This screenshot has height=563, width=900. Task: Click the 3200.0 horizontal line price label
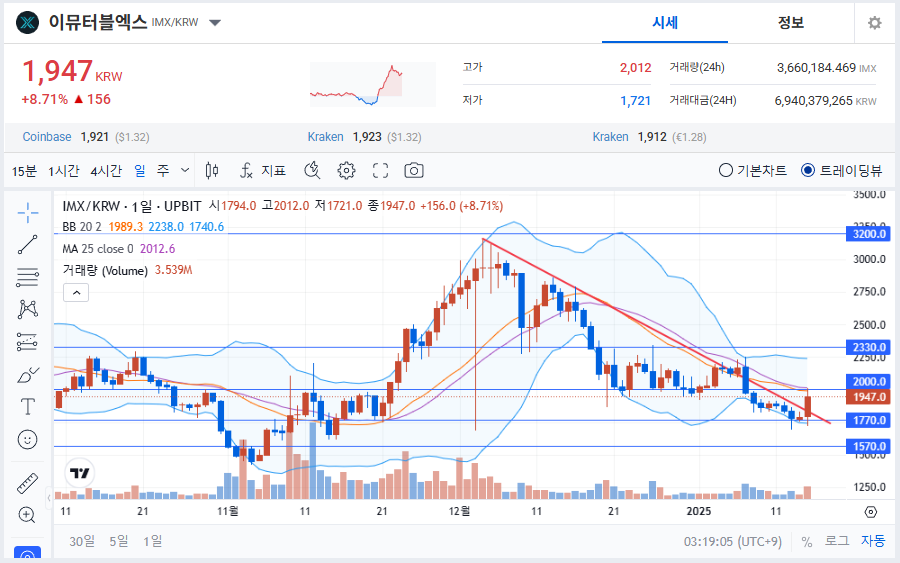pyautogui.click(x=869, y=234)
